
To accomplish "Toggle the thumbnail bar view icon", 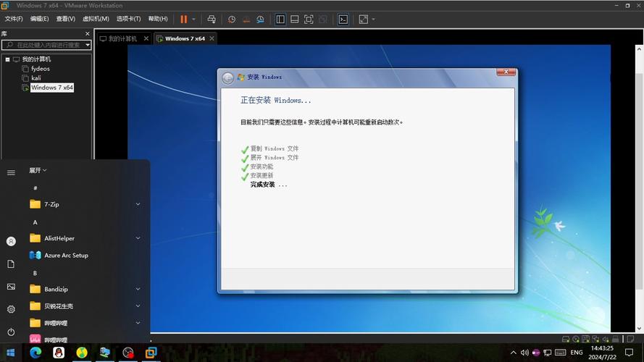I will click(295, 20).
